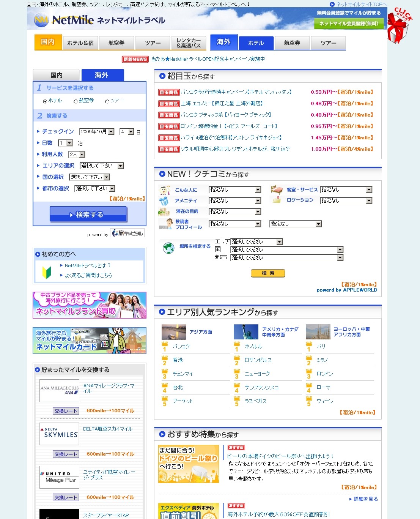The image size is (420, 519).
Task: Click the crown icon ranked 1 for バンコク
Action: [x=165, y=347]
